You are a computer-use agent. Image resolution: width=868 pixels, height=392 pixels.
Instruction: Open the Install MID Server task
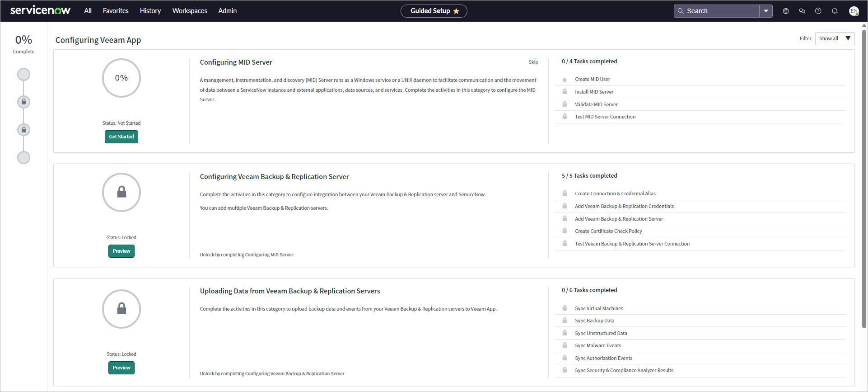[594, 92]
